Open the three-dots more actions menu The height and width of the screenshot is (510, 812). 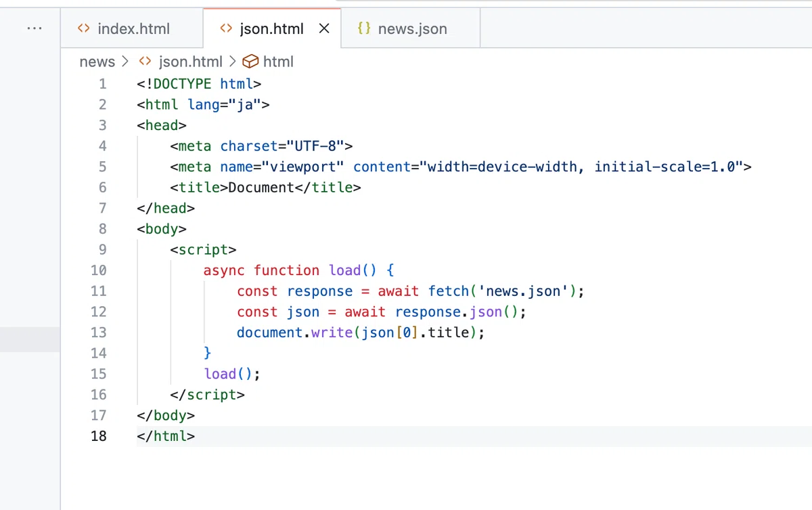34,28
